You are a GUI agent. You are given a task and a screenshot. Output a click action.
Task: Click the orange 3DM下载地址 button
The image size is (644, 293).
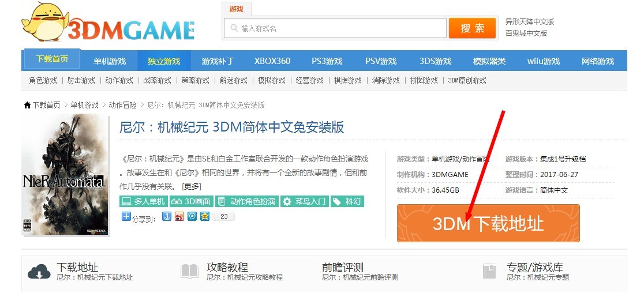coord(488,223)
